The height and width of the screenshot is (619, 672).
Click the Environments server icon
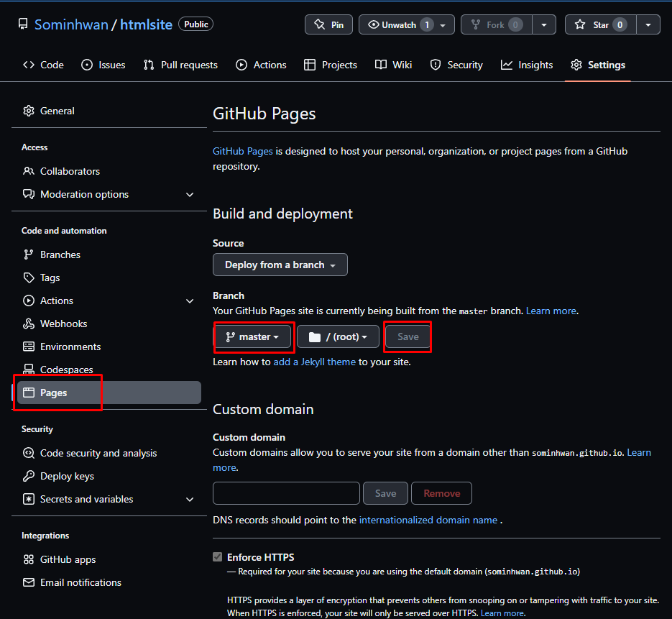coord(29,347)
